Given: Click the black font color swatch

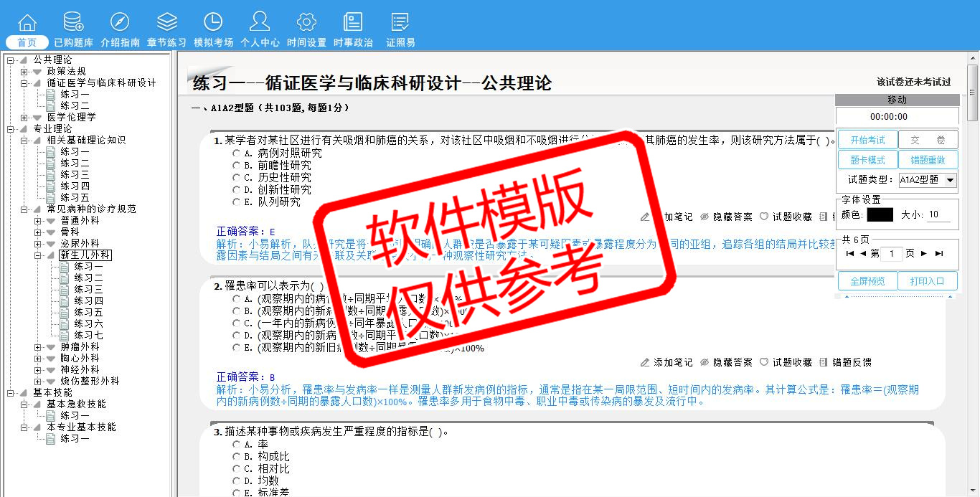Looking at the screenshot, I should click(x=880, y=214).
